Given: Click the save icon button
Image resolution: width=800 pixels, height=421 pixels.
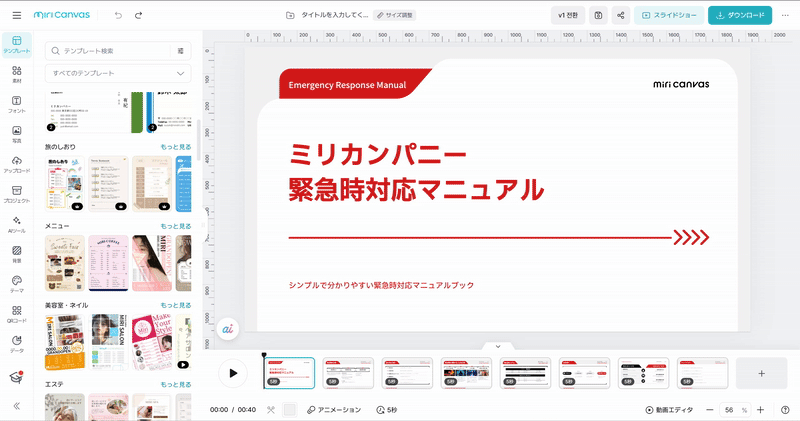Looking at the screenshot, I should (x=598, y=15).
